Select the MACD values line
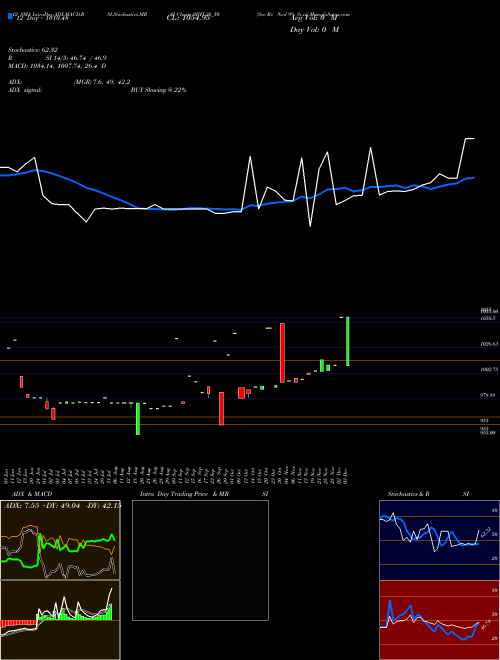Screen dimensions: 500x660 tap(57, 66)
